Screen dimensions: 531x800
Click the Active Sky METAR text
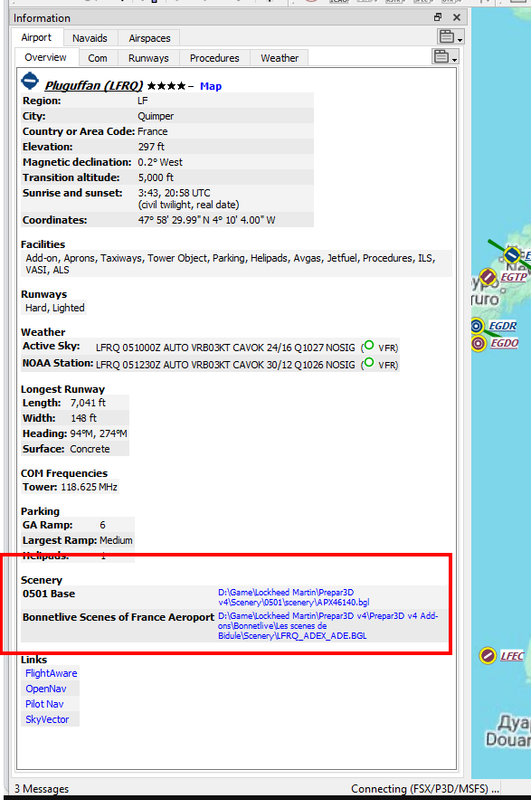pyautogui.click(x=225, y=347)
